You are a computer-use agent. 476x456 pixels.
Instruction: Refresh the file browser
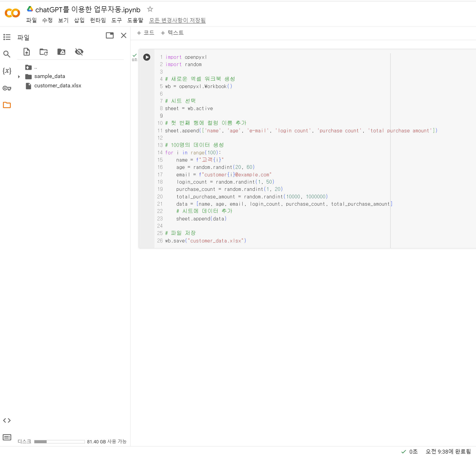pyautogui.click(x=44, y=52)
